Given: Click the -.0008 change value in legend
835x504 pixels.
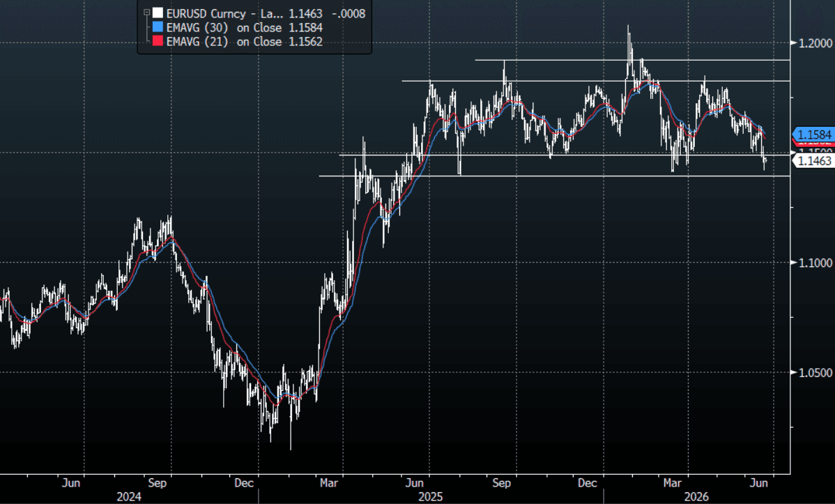Looking at the screenshot, I should tap(348, 13).
